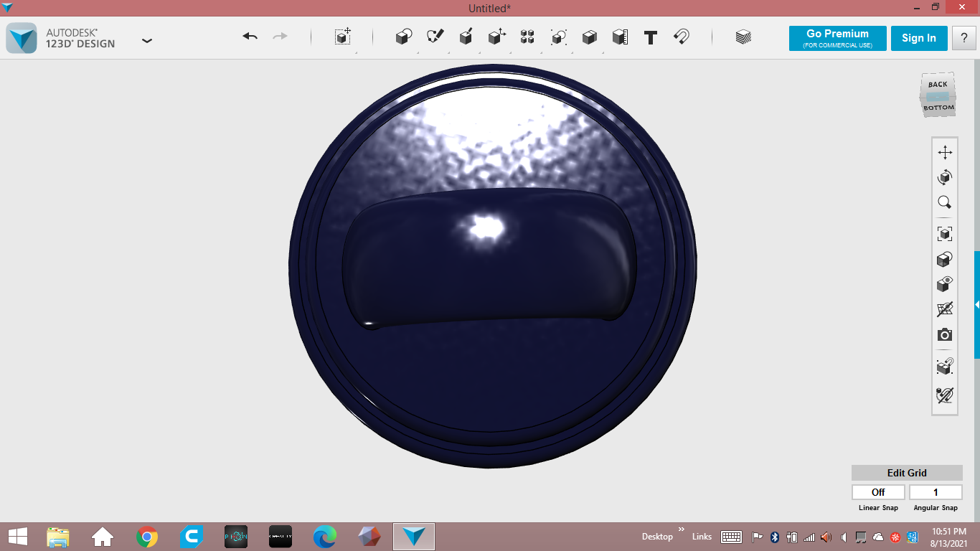Toggle snap-while-moving cube icon
Viewport: 980px width, 551px height.
pos(945,367)
